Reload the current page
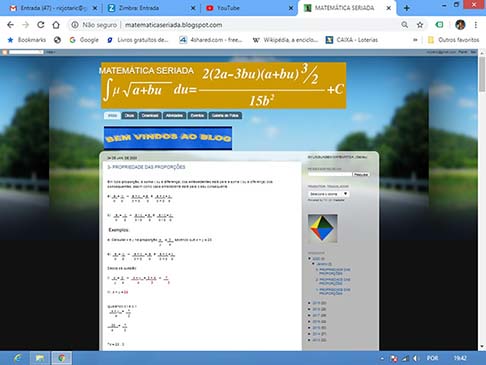 click(41, 25)
